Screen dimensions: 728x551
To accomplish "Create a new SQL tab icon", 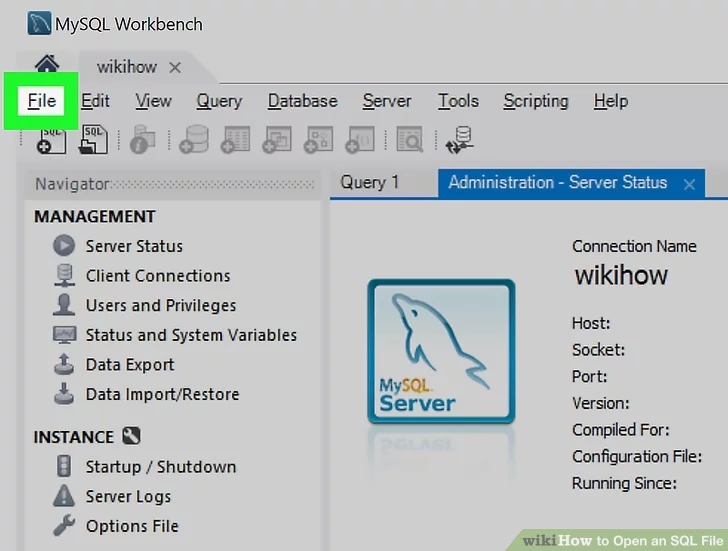I will (51, 140).
